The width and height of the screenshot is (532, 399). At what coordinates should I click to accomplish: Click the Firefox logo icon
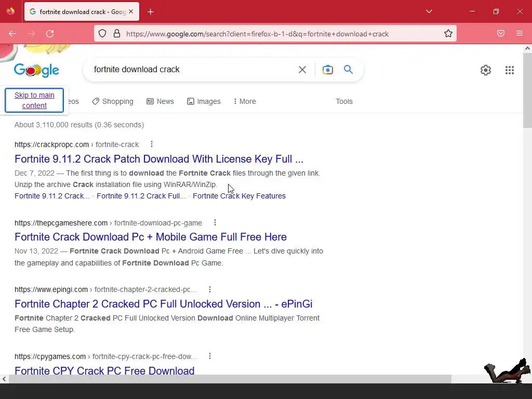10,11
